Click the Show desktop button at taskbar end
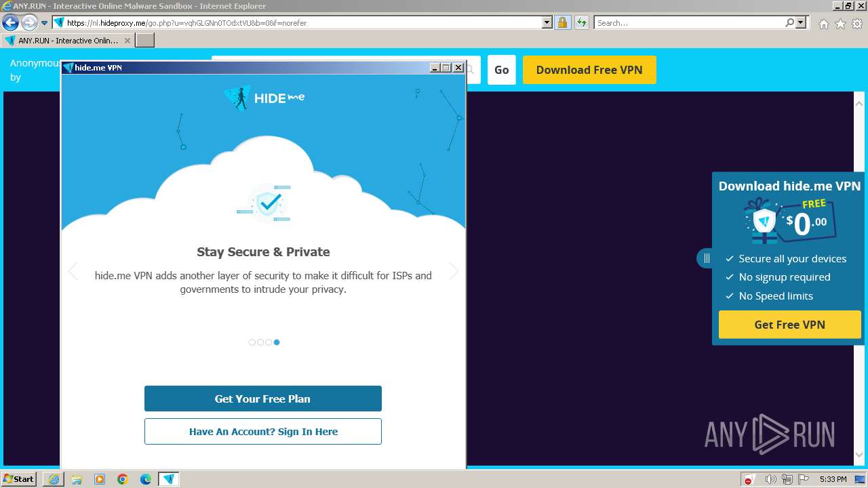Screen dimensions: 868x488 (859, 479)
